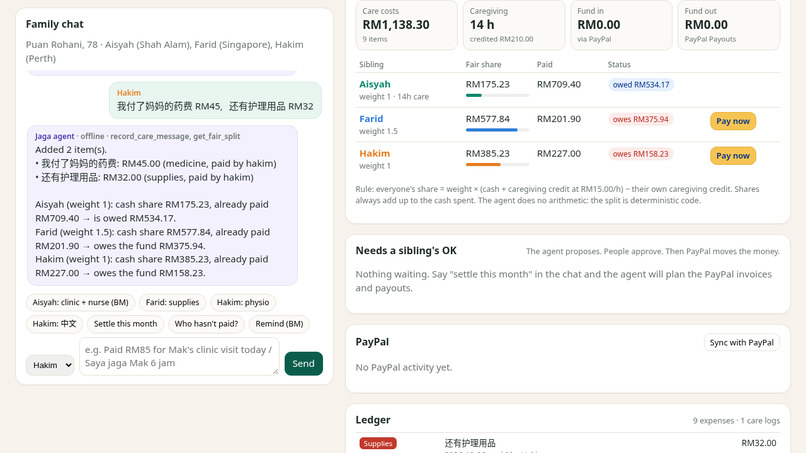This screenshot has width=806, height=453.
Task: Focus the chat message input field
Action: (x=179, y=356)
